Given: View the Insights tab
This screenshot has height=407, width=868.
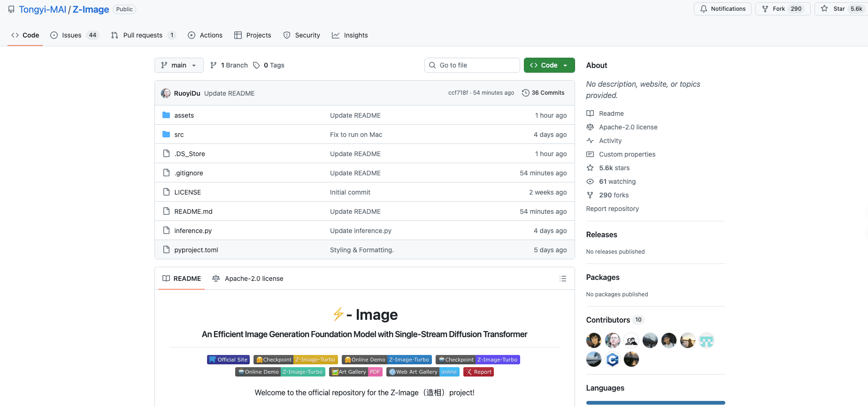Looking at the screenshot, I should tap(350, 35).
